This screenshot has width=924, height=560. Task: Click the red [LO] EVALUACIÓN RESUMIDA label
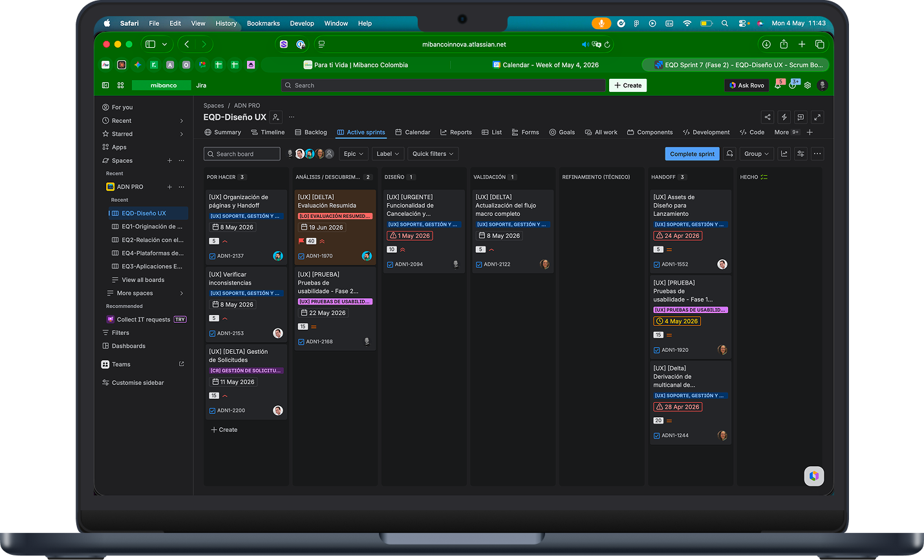point(335,216)
